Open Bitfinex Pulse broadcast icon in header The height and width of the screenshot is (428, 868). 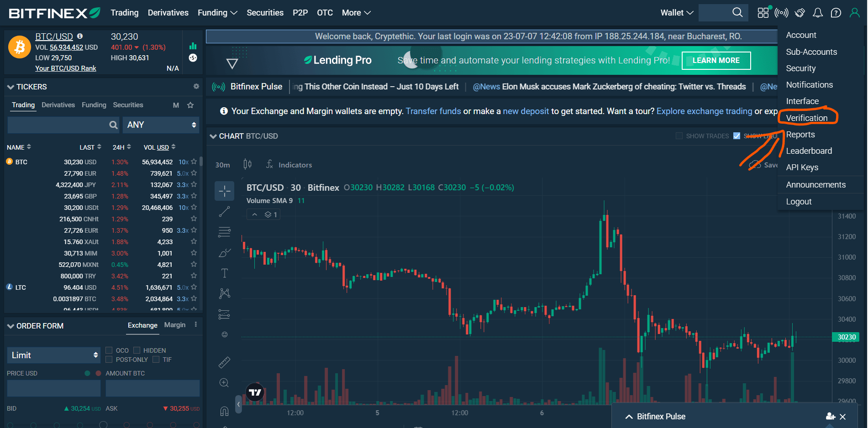(x=781, y=13)
